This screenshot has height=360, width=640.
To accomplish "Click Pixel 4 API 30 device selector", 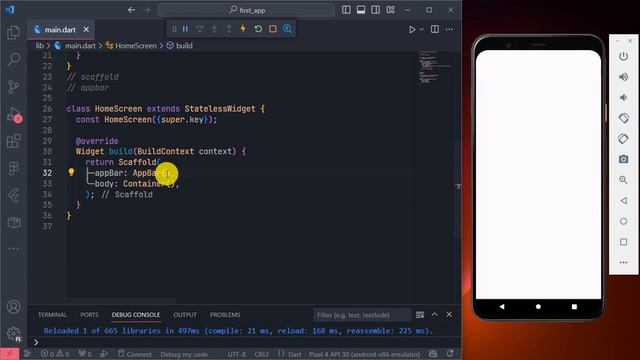I will (x=364, y=354).
